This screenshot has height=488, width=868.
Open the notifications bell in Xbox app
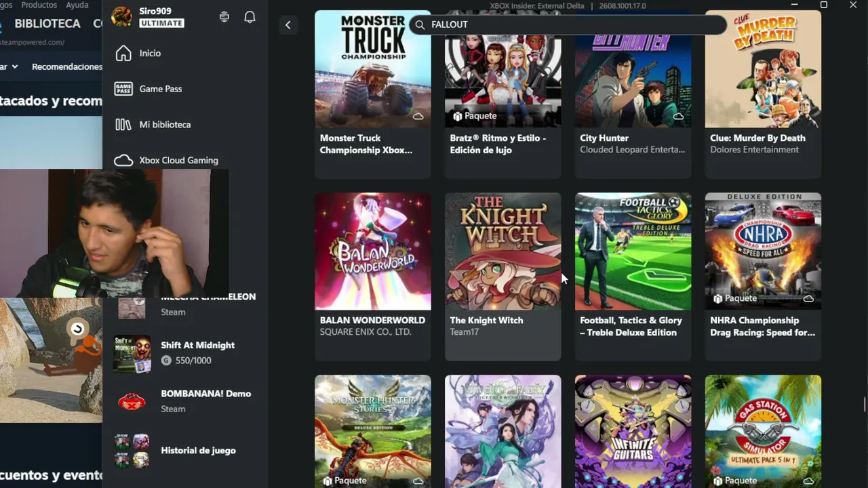point(250,17)
